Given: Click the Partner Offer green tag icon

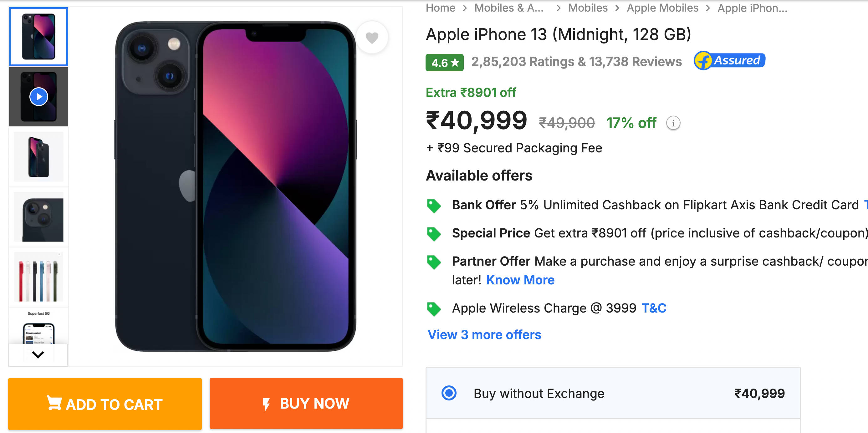Looking at the screenshot, I should [x=433, y=262].
